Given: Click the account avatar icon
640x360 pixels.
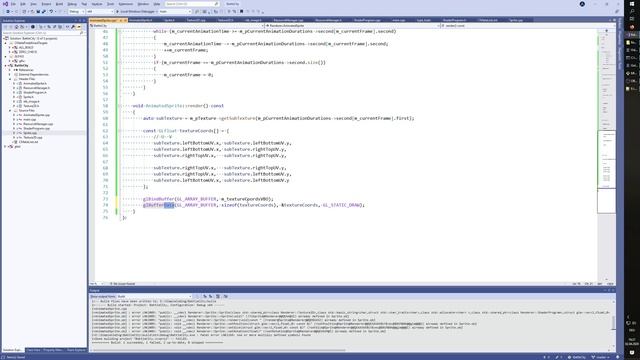Looking at the screenshot, I should click(x=582, y=4).
